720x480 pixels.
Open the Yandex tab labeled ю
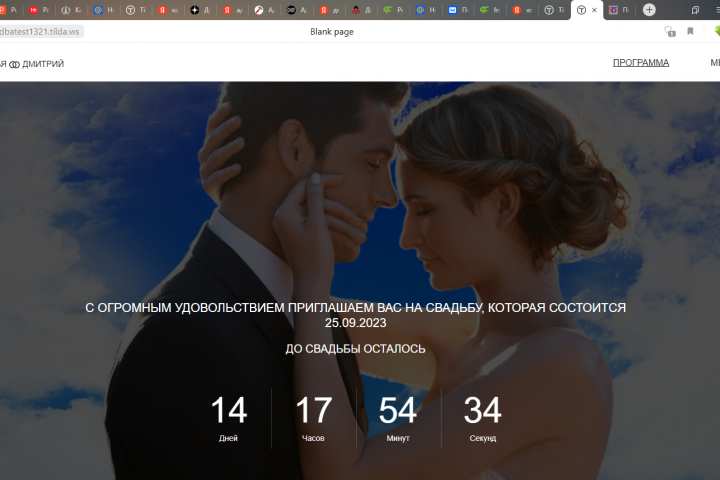522,10
